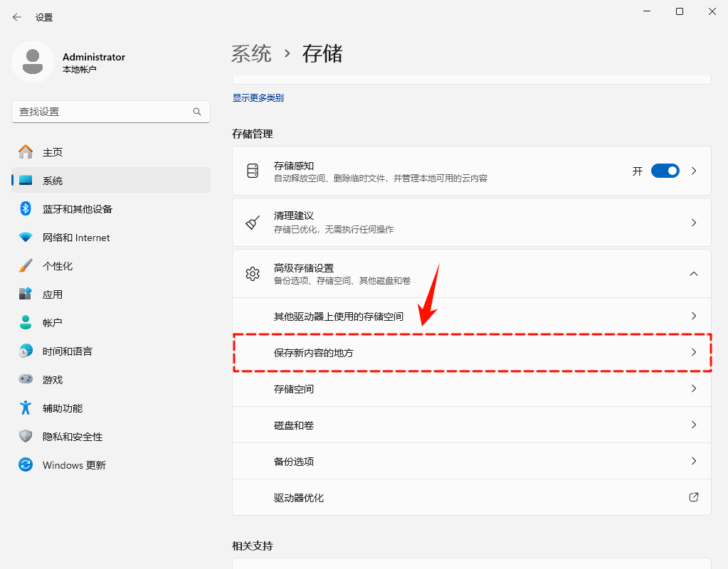Click the 显示更多类别 link
The height and width of the screenshot is (569, 728).
pyautogui.click(x=258, y=97)
